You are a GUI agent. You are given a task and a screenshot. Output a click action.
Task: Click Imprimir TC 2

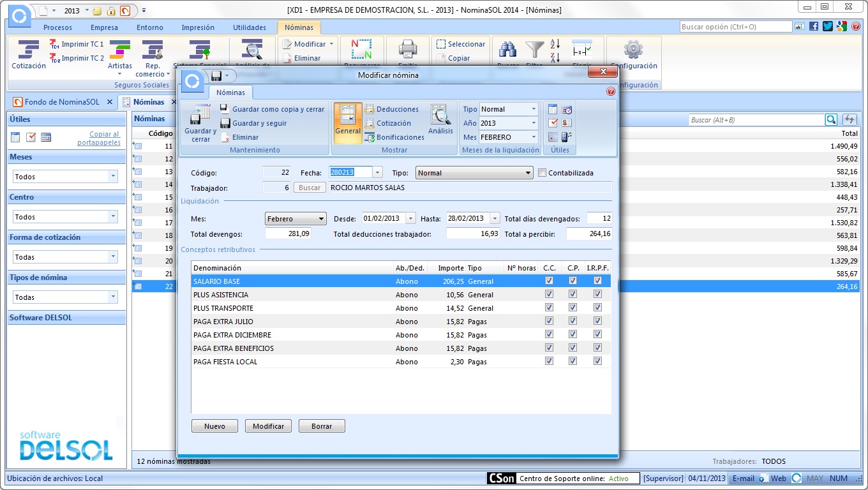77,58
